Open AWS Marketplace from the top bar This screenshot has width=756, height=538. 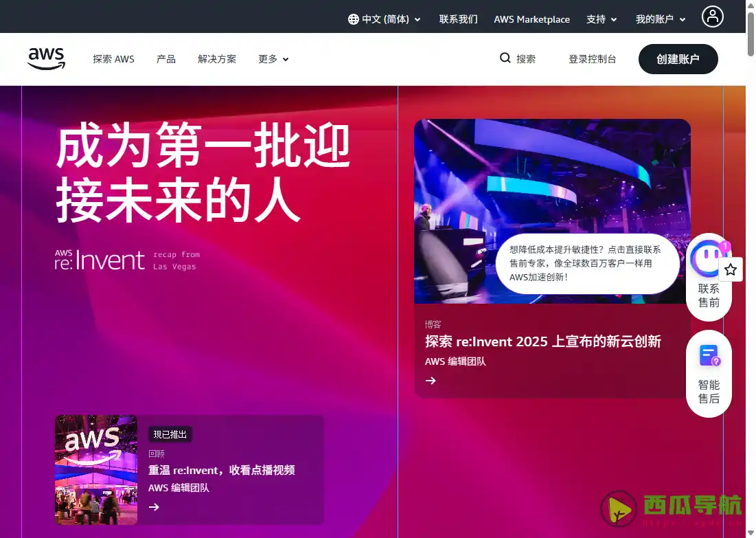click(531, 19)
